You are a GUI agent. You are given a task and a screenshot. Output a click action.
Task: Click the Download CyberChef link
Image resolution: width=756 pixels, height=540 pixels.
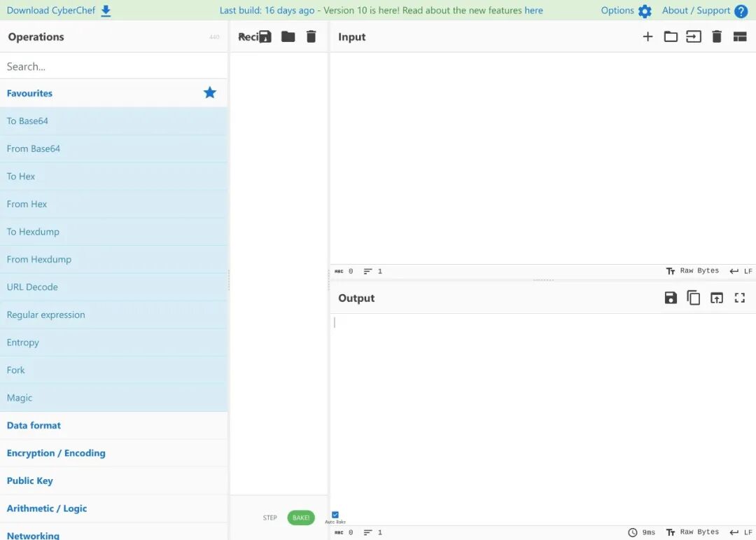tap(51, 11)
